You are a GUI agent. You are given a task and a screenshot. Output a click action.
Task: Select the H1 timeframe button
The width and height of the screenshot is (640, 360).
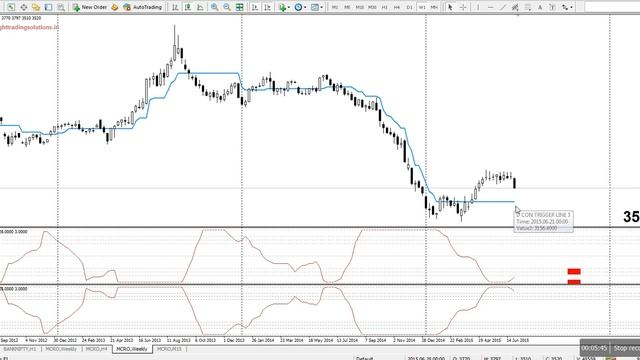[384, 7]
